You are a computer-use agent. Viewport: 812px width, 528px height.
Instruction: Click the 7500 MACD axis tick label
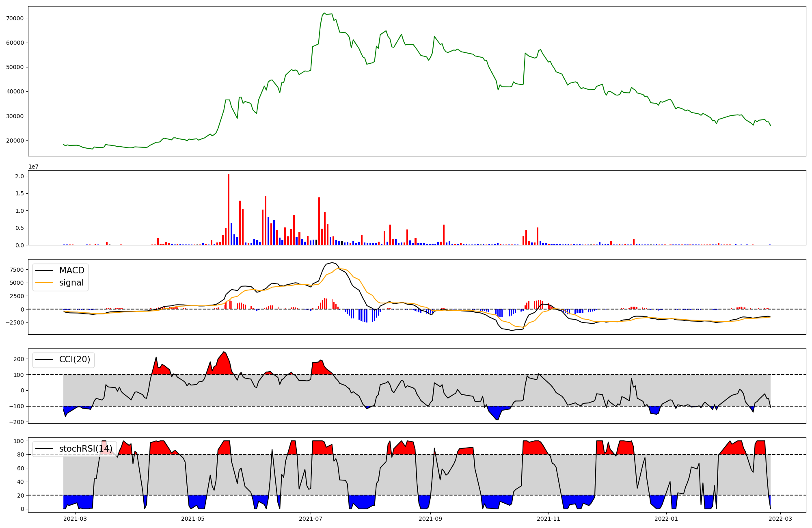tap(17, 270)
